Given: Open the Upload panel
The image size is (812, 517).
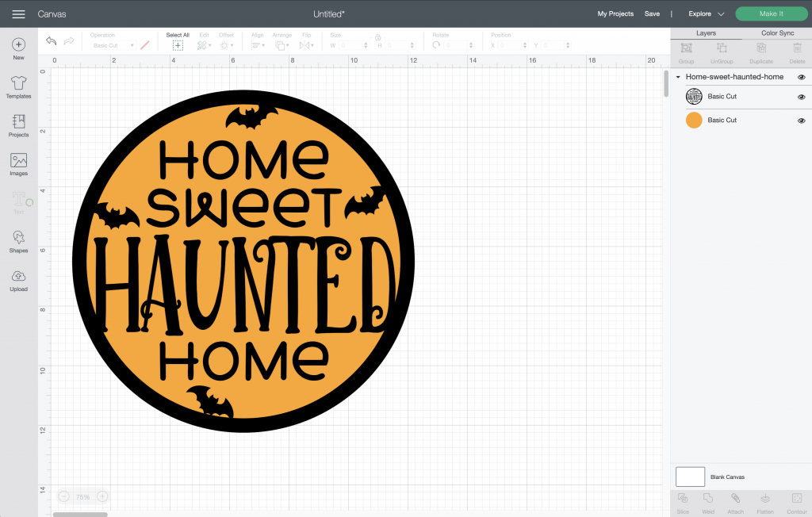Looking at the screenshot, I should click(19, 281).
